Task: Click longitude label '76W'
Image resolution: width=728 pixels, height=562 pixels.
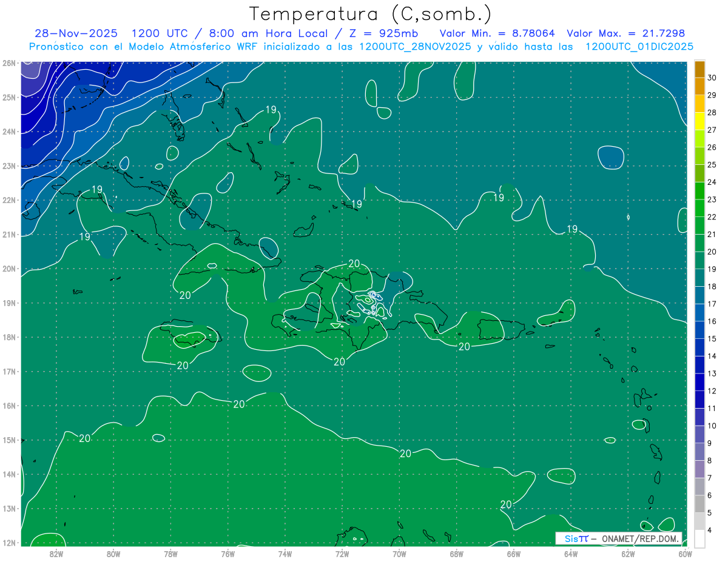Action: tap(228, 554)
